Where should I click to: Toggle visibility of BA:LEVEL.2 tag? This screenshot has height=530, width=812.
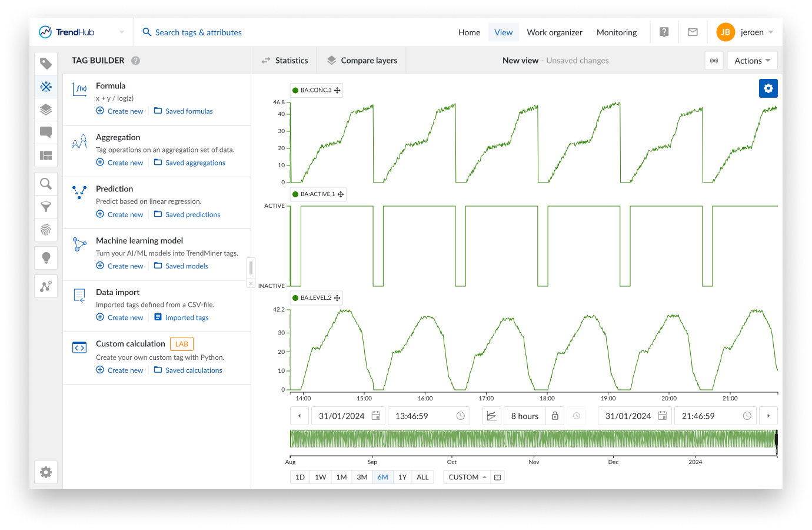pyautogui.click(x=295, y=298)
